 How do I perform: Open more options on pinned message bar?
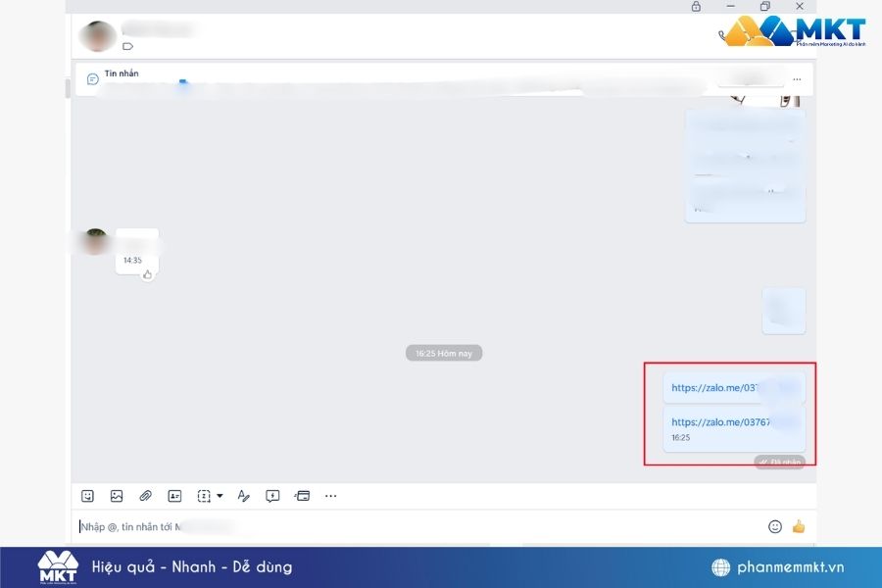tap(797, 79)
